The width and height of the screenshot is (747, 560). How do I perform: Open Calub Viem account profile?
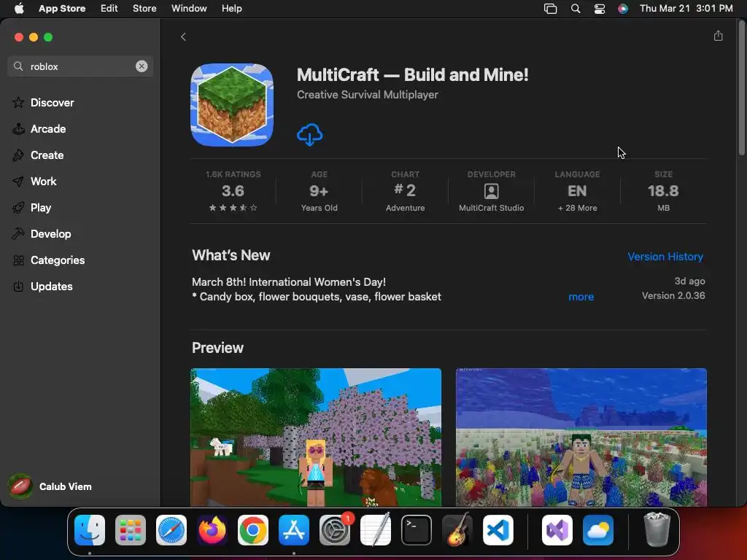(x=50, y=486)
